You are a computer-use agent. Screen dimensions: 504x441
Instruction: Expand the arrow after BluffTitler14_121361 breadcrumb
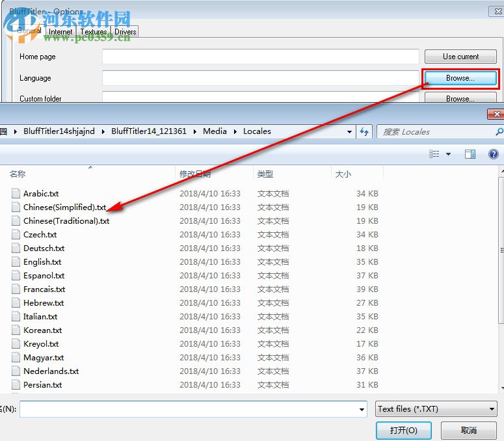point(195,131)
